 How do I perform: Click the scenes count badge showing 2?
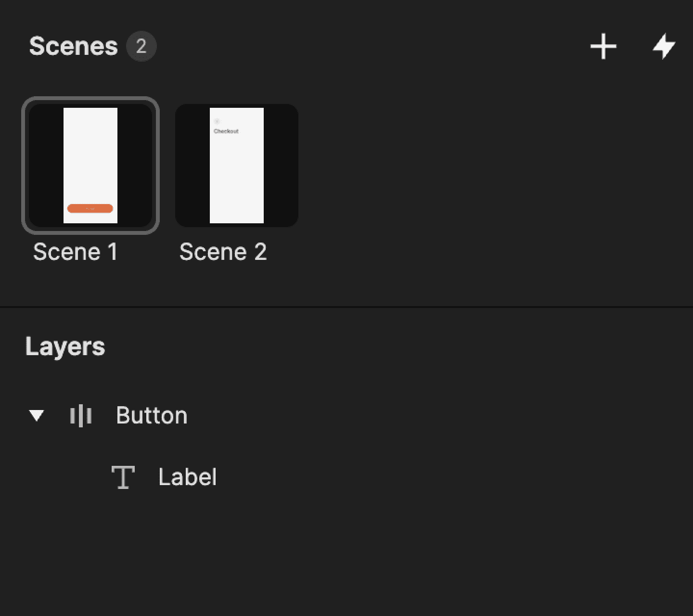[142, 46]
